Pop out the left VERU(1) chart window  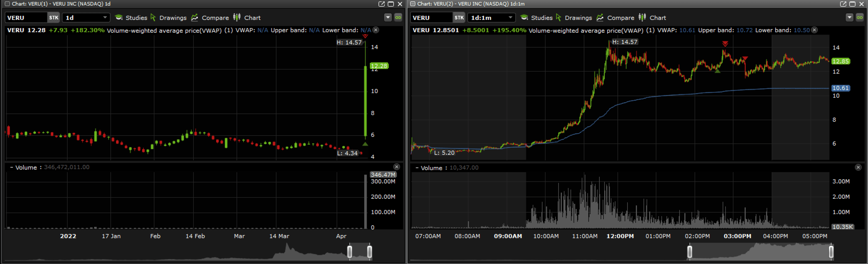(x=381, y=4)
